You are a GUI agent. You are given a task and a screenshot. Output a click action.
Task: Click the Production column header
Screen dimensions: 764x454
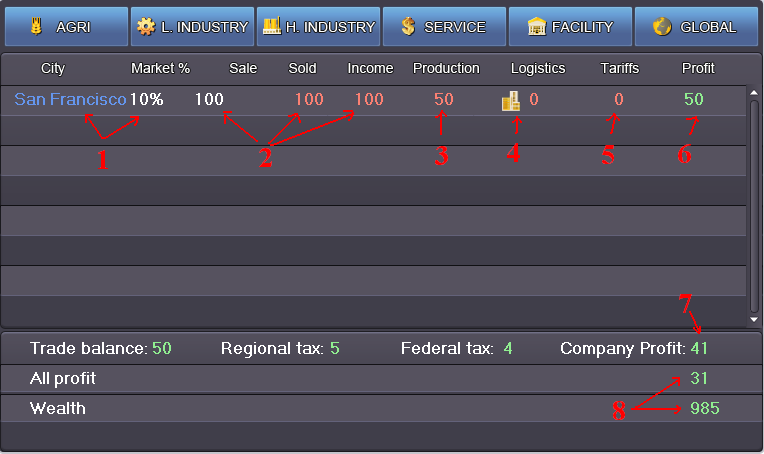coord(446,68)
